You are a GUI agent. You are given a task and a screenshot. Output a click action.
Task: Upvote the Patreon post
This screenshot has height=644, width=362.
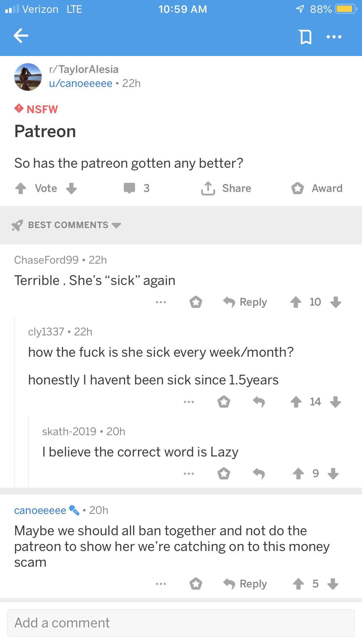click(x=21, y=188)
